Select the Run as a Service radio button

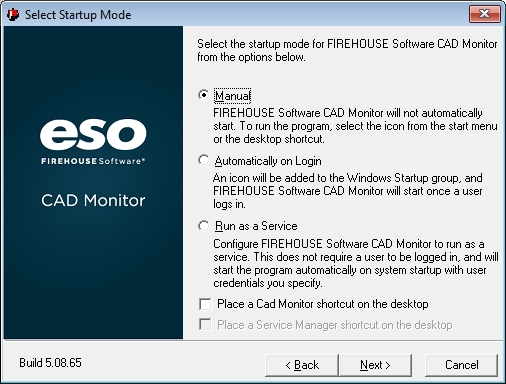point(203,226)
